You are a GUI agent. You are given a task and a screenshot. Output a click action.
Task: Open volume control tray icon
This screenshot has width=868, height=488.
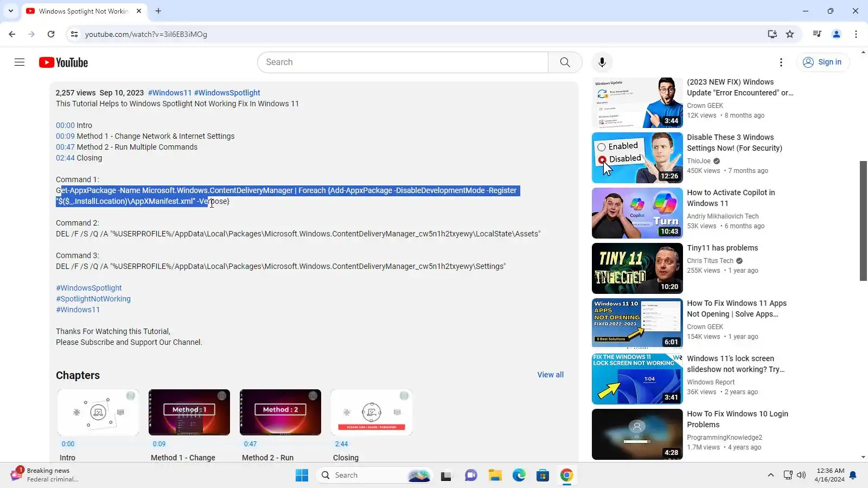(x=801, y=476)
